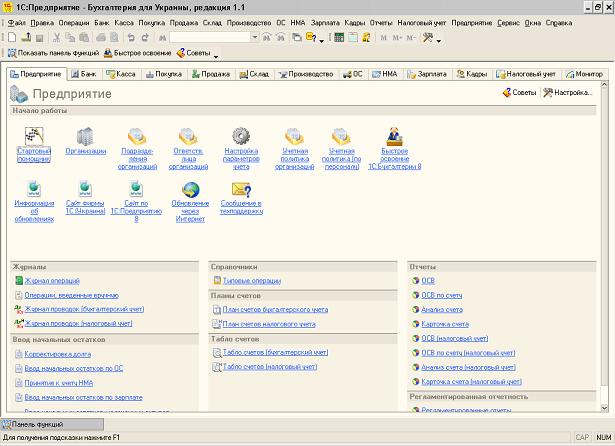This screenshot has height=446, width=615.
Task: Switch to the Касса tab
Action: pyautogui.click(x=121, y=74)
